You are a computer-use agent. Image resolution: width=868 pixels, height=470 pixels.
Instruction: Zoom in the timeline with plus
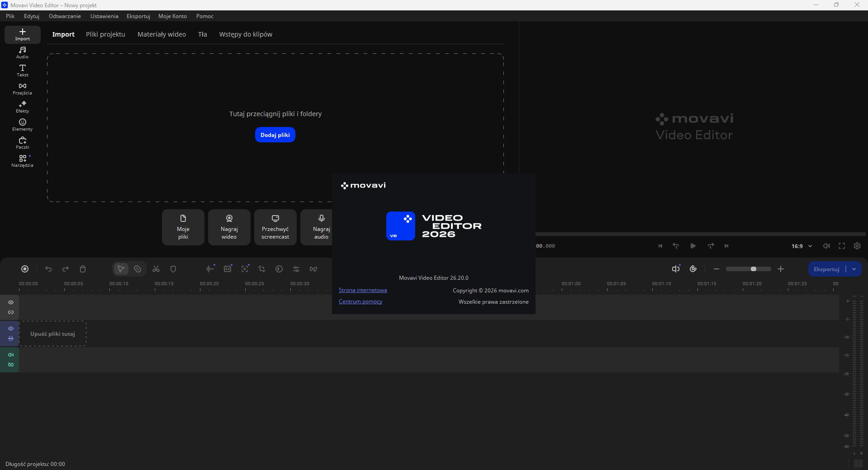pyautogui.click(x=781, y=269)
